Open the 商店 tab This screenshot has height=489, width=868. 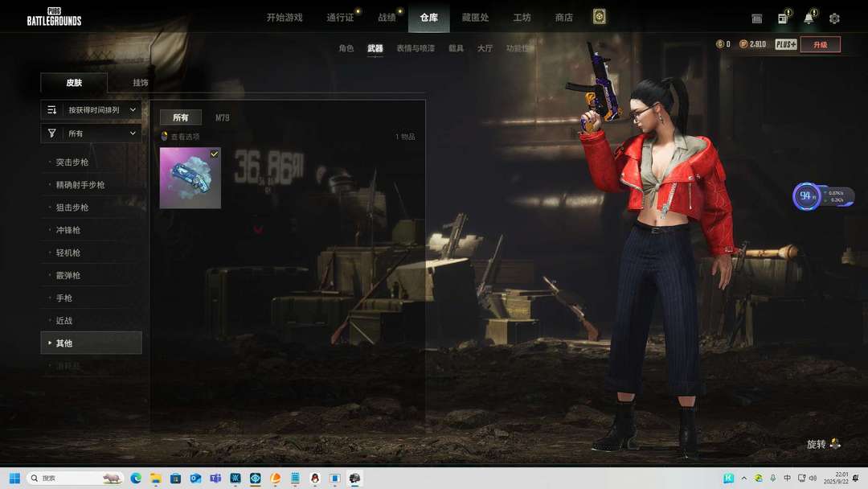click(563, 18)
